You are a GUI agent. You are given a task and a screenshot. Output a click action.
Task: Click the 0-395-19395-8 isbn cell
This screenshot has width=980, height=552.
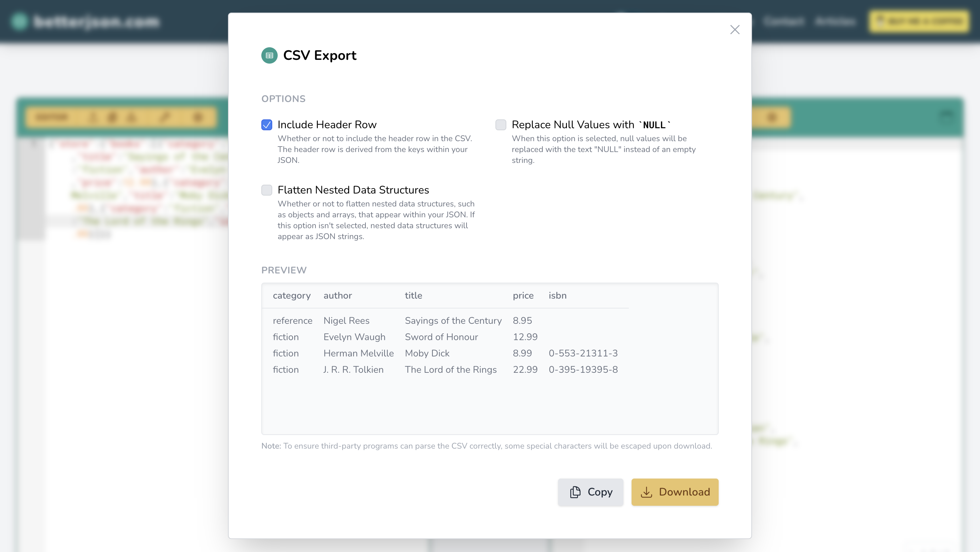click(x=583, y=369)
